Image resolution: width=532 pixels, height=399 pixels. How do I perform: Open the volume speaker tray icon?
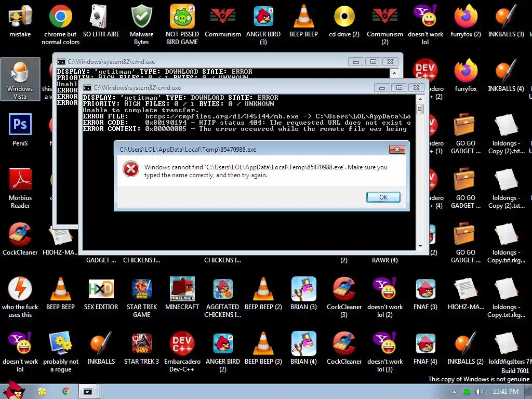(479, 392)
